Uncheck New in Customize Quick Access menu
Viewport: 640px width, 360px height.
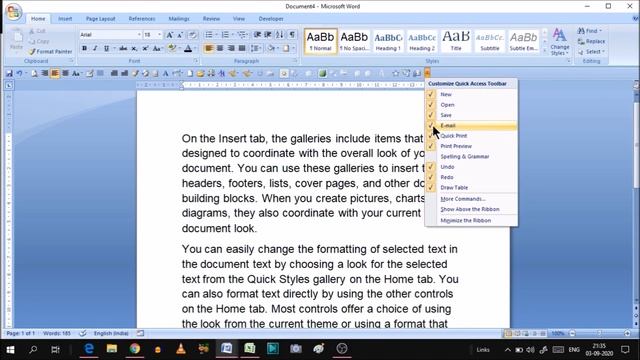coord(471,94)
